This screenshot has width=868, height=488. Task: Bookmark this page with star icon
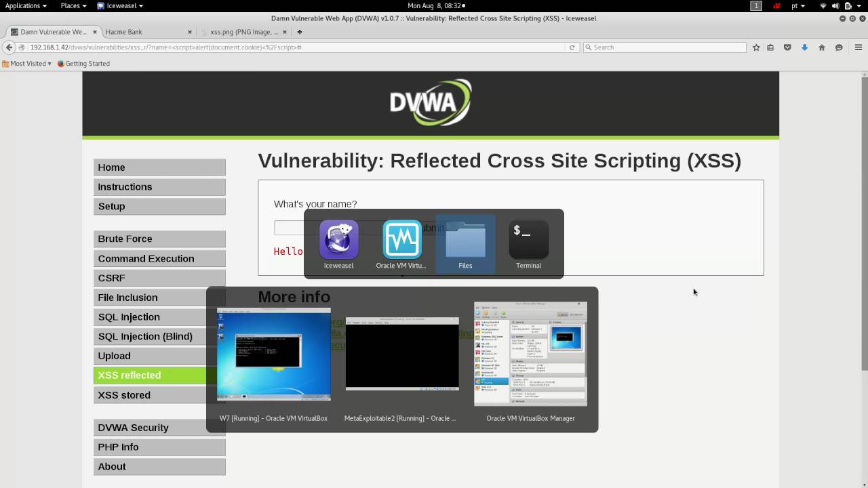tap(756, 47)
